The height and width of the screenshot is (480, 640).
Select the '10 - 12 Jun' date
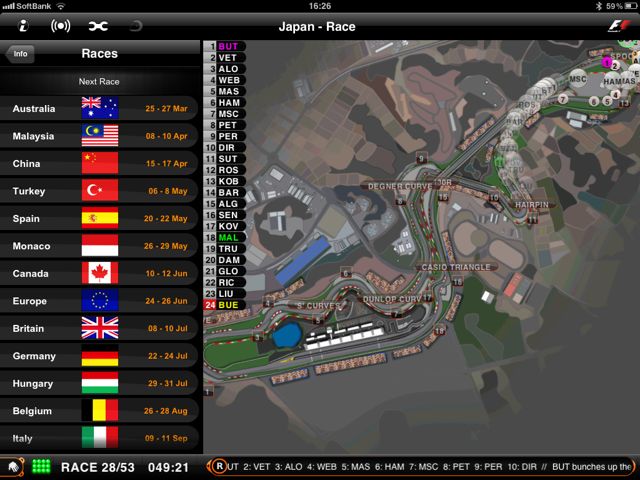pos(167,273)
